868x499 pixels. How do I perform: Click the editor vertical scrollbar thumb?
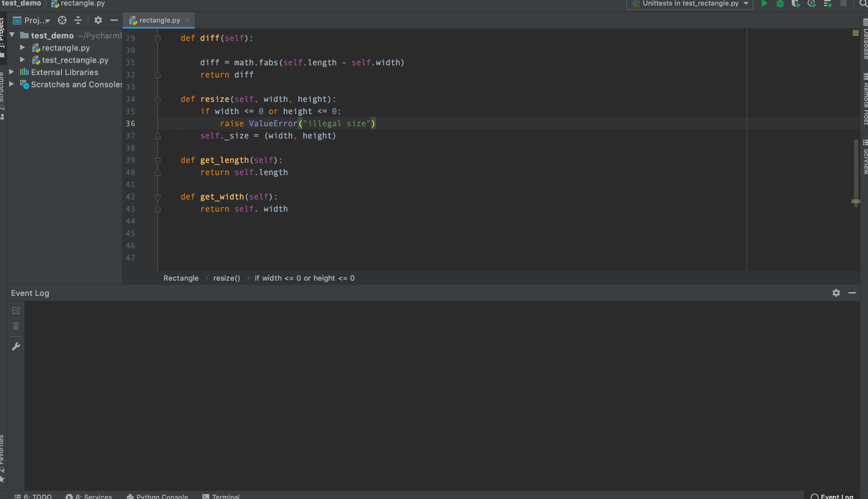pos(856,173)
